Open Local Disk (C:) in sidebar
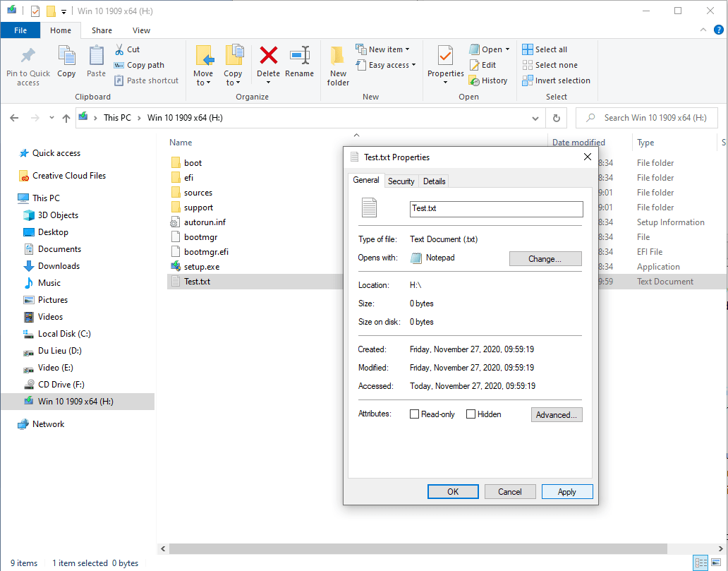The width and height of the screenshot is (728, 571). [x=58, y=334]
